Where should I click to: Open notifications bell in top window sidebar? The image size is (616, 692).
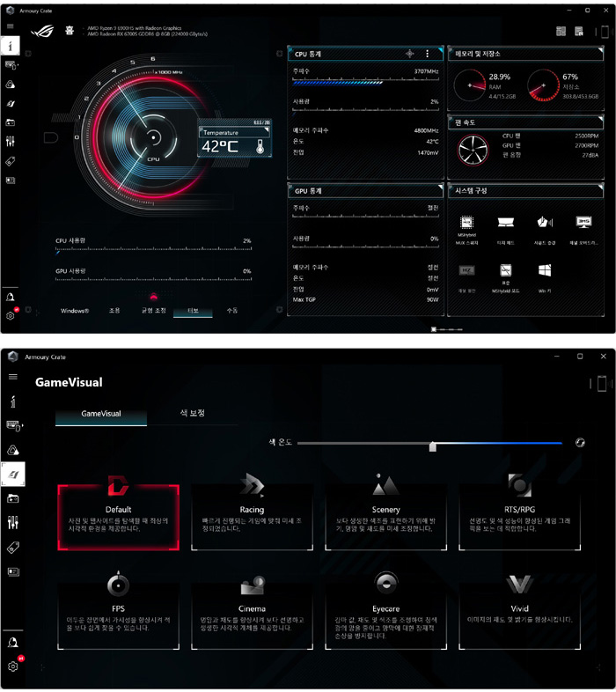[11, 297]
